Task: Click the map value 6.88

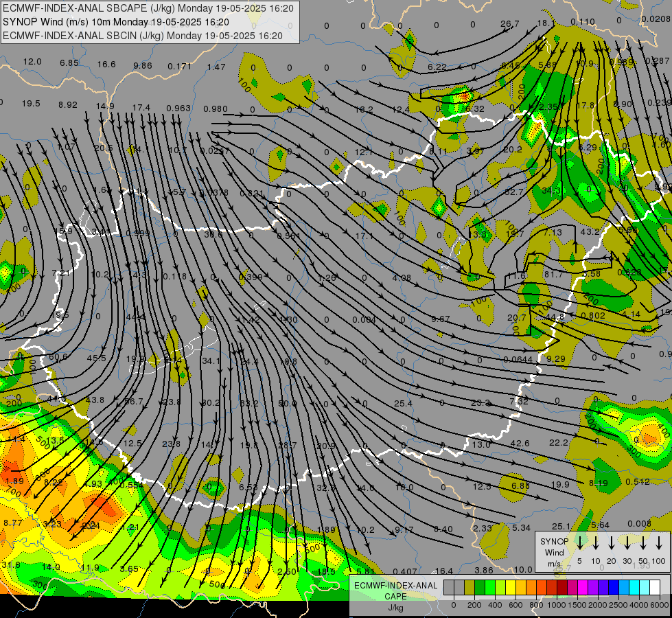Action: click(521, 485)
